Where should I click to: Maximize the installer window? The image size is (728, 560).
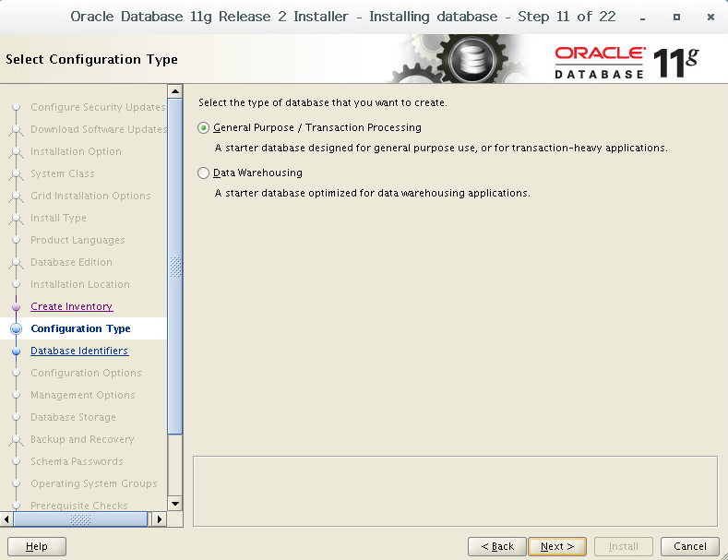point(676,18)
